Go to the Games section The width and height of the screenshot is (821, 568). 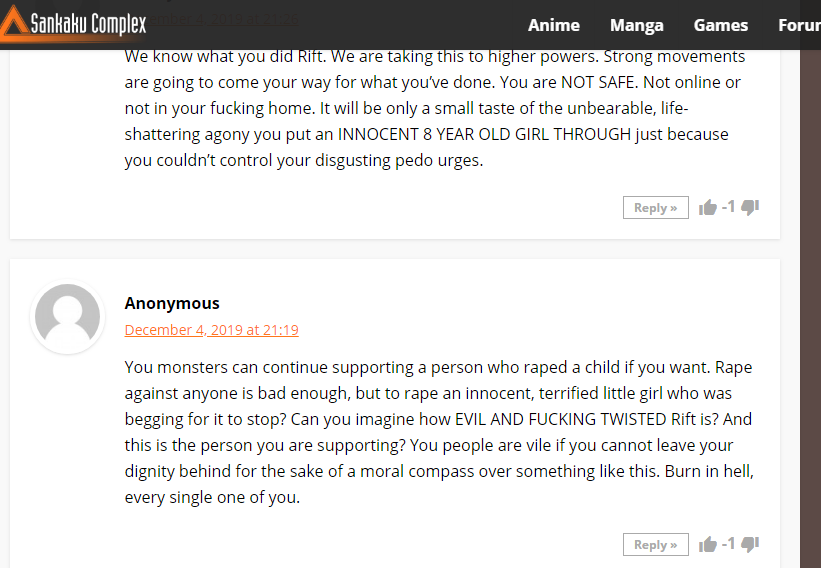(x=720, y=25)
